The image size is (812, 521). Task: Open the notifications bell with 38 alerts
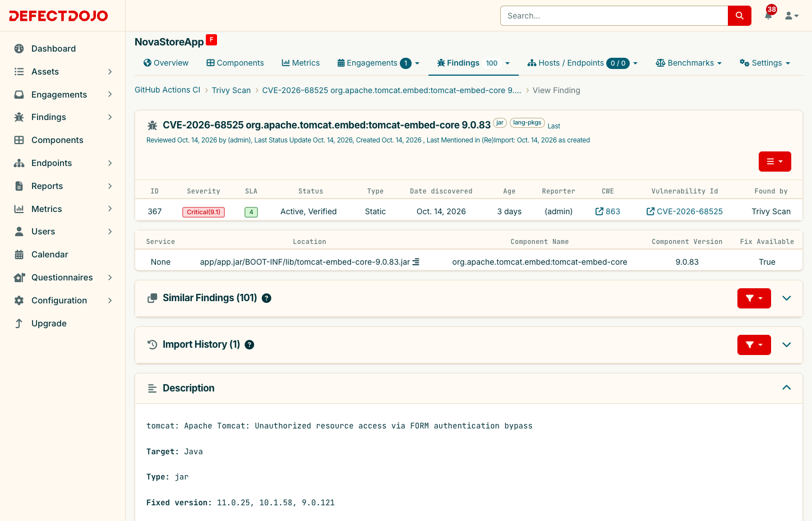768,15
